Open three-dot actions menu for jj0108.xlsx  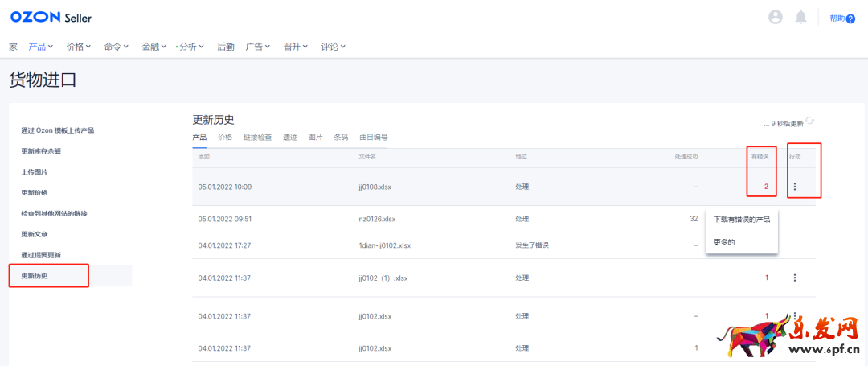tap(795, 187)
